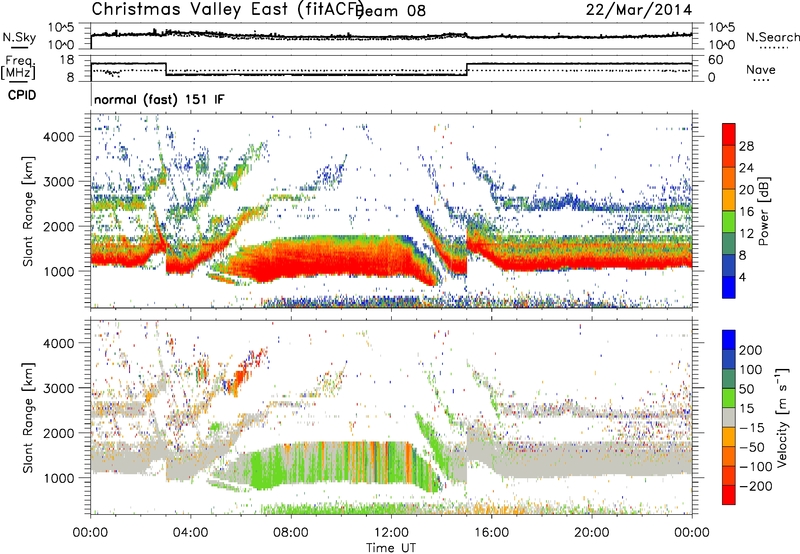Click the 'Beam 08' label in the title
The height and width of the screenshot is (554, 800).
pyautogui.click(x=391, y=11)
